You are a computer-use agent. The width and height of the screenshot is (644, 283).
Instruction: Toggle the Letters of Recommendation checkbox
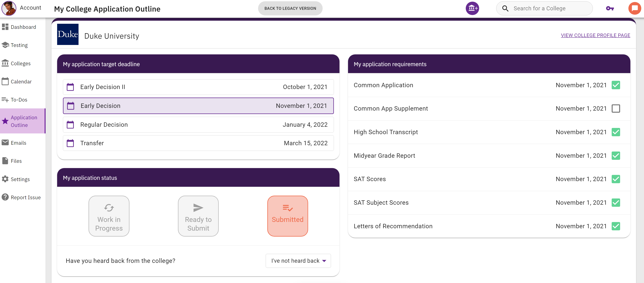click(x=616, y=226)
